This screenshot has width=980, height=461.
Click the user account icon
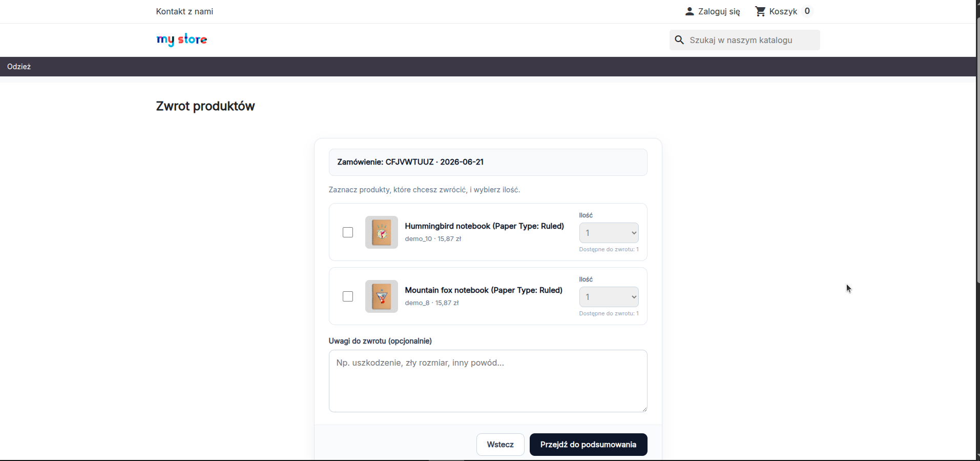[690, 11]
